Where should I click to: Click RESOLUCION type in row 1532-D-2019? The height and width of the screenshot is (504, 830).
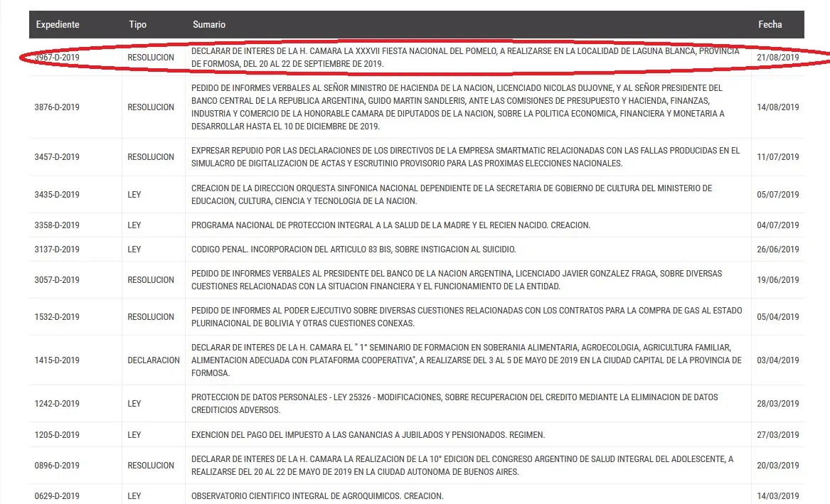[151, 317]
